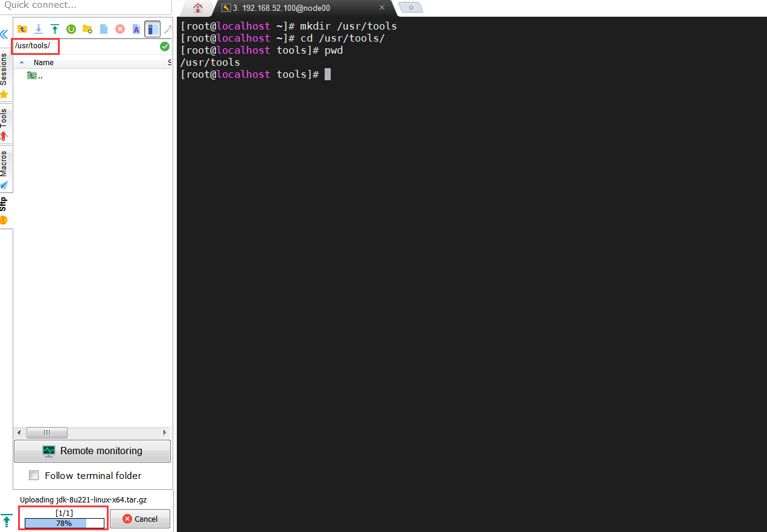Click the 'mkdir /usr/tools' terminal line
This screenshot has height=532, width=767.
click(x=288, y=26)
